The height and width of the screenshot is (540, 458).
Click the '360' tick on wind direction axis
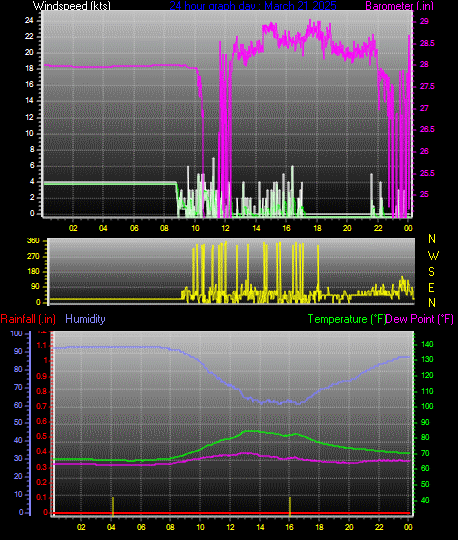[33, 241]
